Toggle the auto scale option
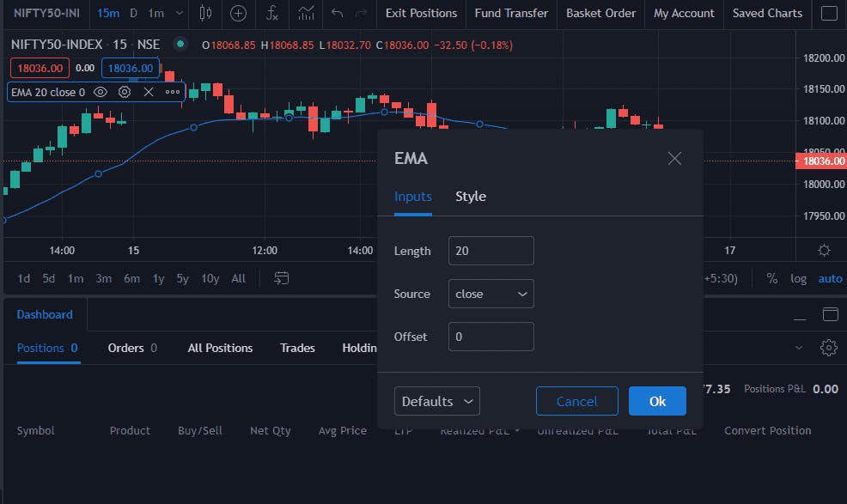Image resolution: width=847 pixels, height=504 pixels. (x=831, y=279)
